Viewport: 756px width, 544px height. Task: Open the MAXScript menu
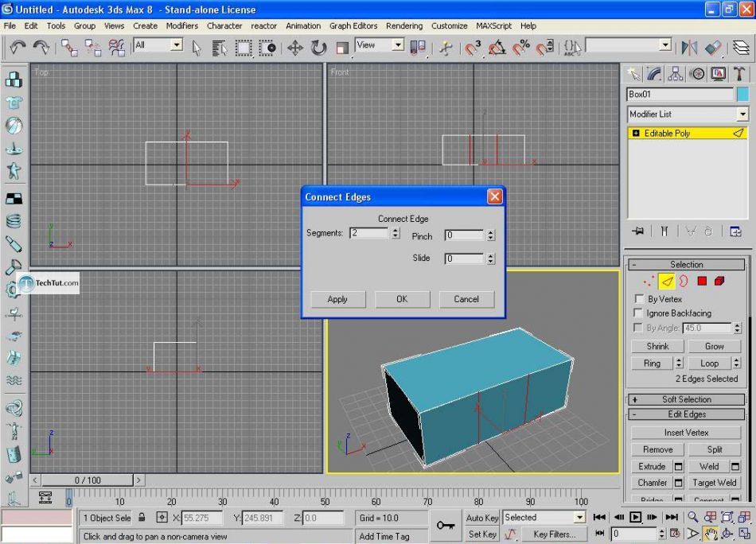493,26
